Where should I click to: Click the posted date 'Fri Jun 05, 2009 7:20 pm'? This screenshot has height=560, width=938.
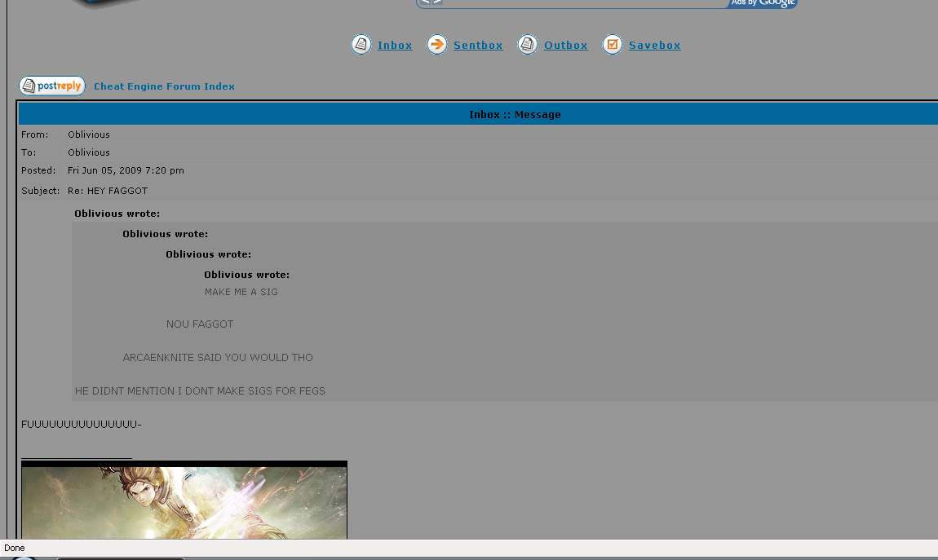(126, 171)
